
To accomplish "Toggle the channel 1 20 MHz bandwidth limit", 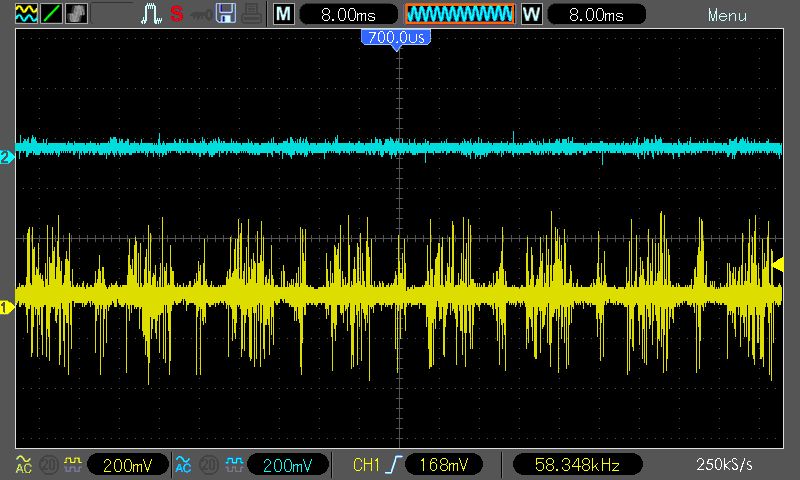I will coord(48,465).
